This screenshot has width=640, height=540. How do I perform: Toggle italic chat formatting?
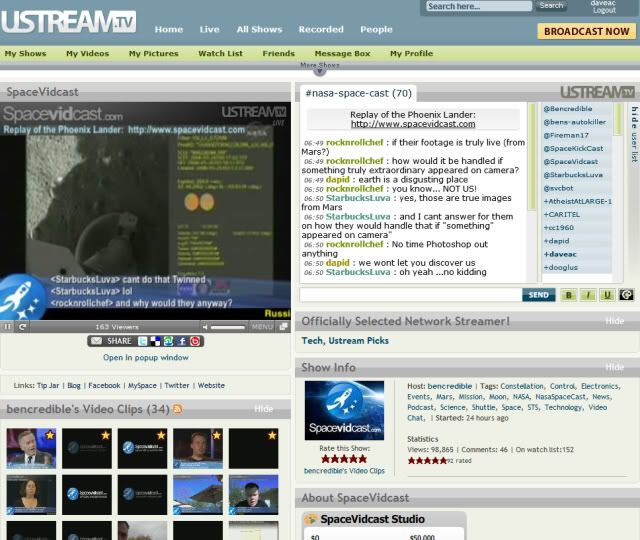(x=588, y=295)
